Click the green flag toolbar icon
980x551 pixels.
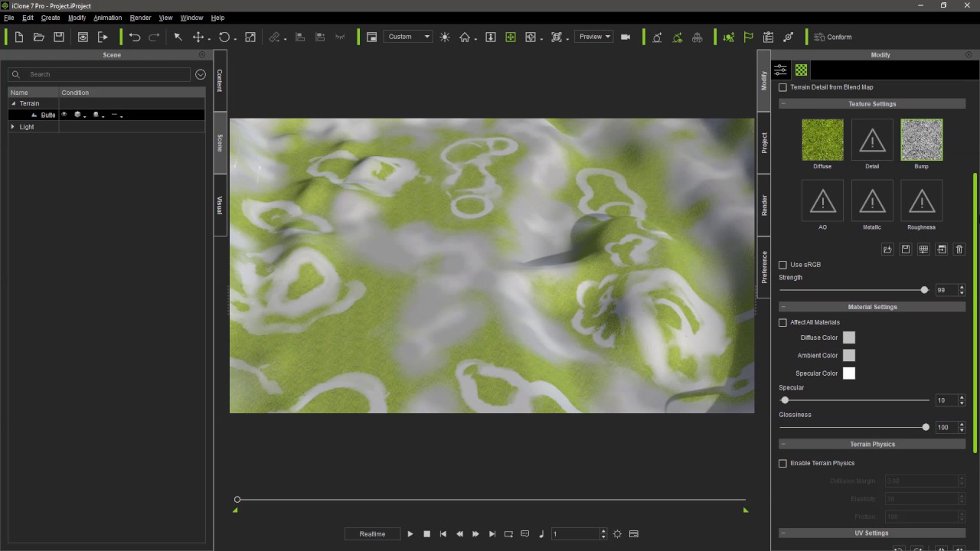[x=749, y=37]
